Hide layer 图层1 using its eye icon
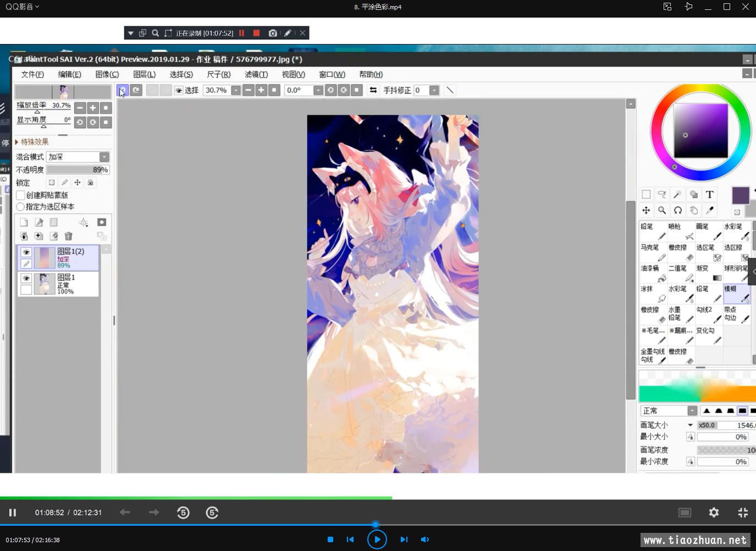Viewport: 756px width, 551px height. (26, 278)
